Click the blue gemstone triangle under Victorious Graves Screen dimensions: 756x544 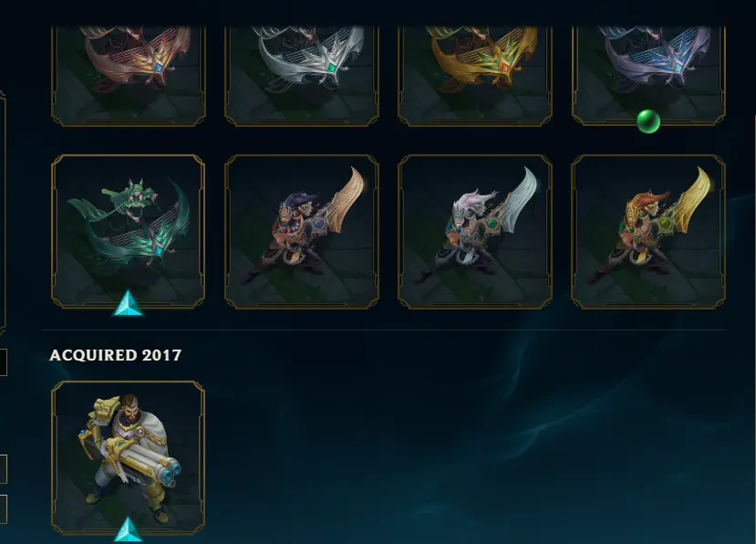[x=129, y=529]
